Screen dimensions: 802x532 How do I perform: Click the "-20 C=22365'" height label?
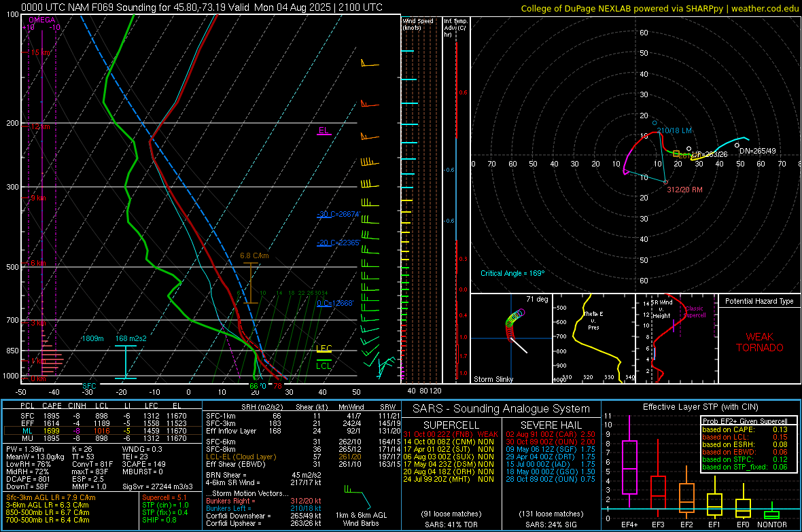tap(338, 243)
